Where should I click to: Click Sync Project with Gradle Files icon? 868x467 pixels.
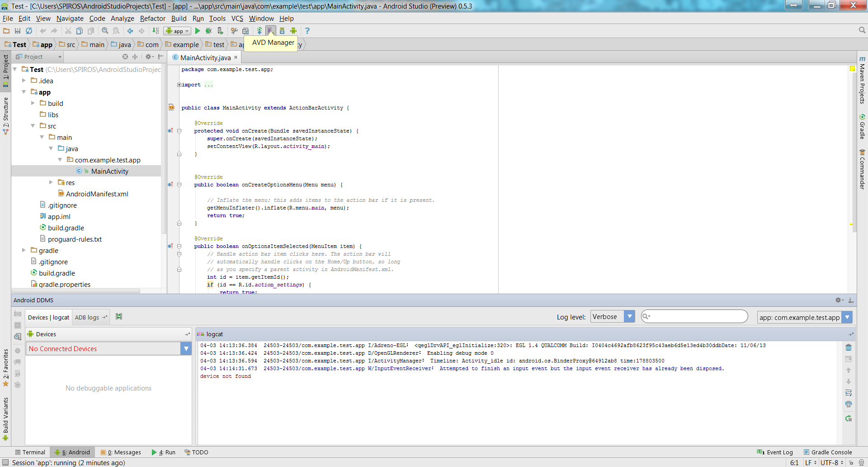[259, 31]
